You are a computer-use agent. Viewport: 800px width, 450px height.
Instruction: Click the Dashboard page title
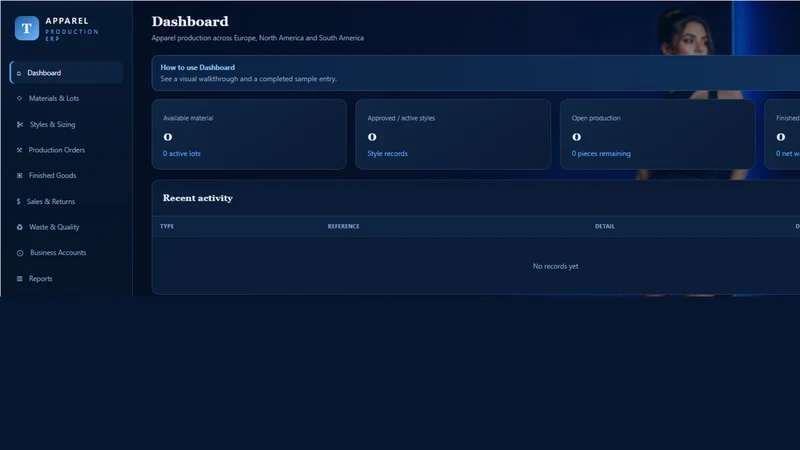pyautogui.click(x=190, y=21)
